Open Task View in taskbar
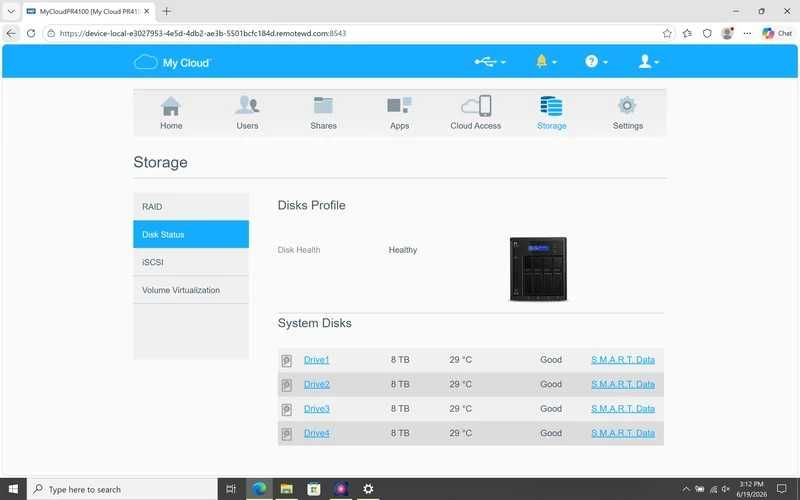The height and width of the screenshot is (500, 800). (231, 489)
